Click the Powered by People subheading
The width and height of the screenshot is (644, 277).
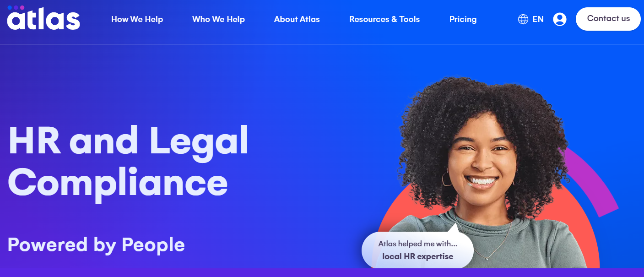pos(96,244)
